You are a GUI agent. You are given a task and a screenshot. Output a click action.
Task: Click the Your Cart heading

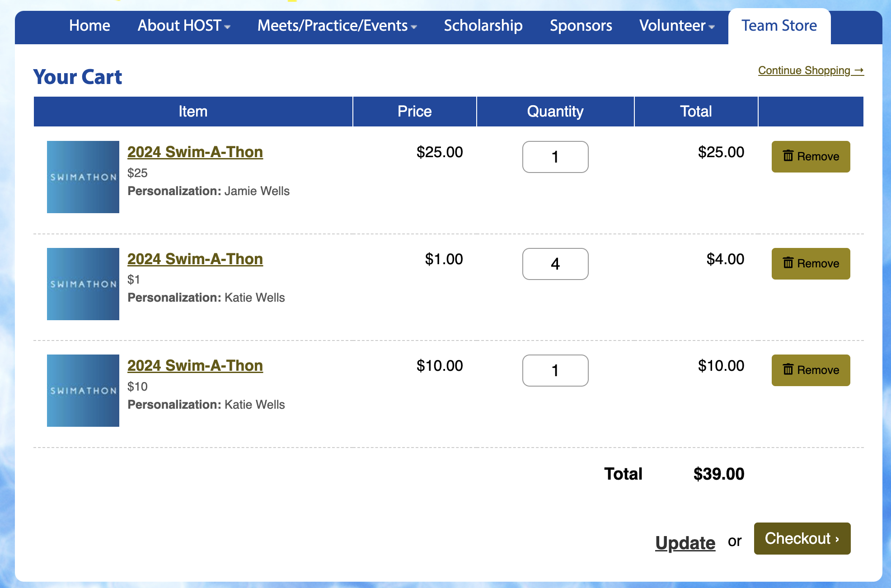tap(78, 77)
